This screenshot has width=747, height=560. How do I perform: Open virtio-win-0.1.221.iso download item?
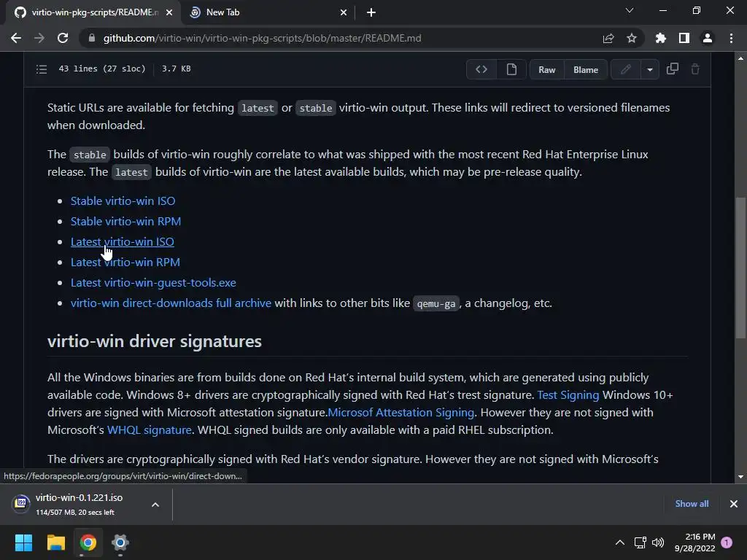coord(79,505)
